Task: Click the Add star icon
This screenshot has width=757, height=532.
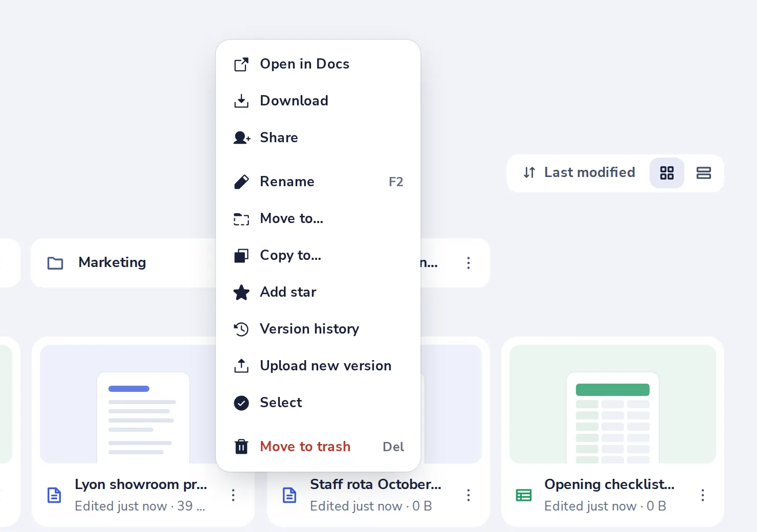Action: [x=241, y=293]
